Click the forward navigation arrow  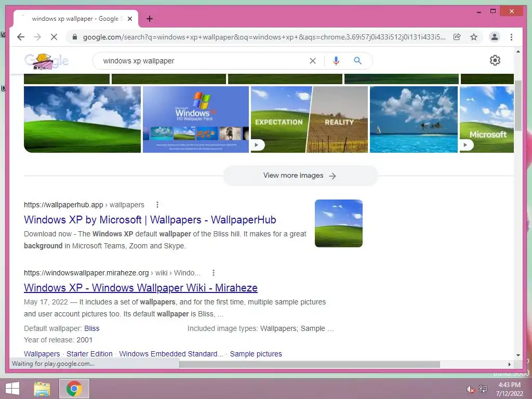[x=37, y=37]
